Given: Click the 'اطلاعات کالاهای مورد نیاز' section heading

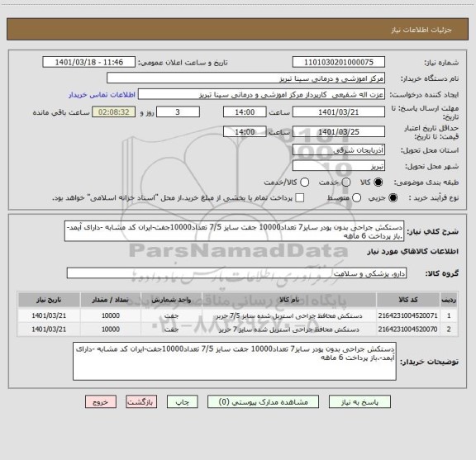Looking at the screenshot, I should tap(412, 252).
